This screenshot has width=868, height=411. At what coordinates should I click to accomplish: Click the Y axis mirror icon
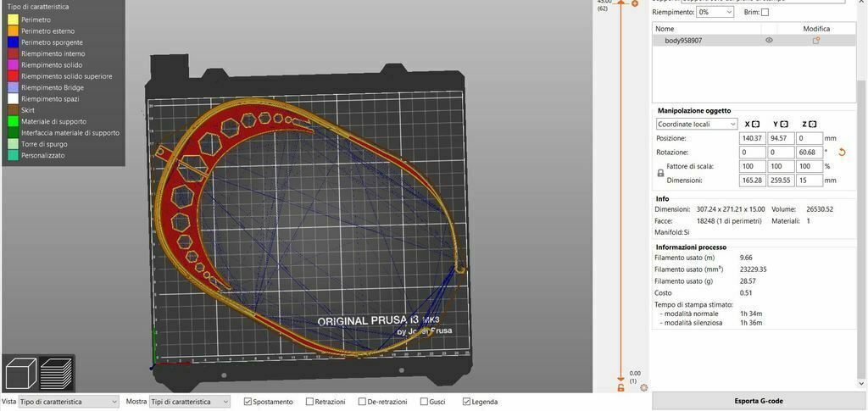tap(784, 124)
